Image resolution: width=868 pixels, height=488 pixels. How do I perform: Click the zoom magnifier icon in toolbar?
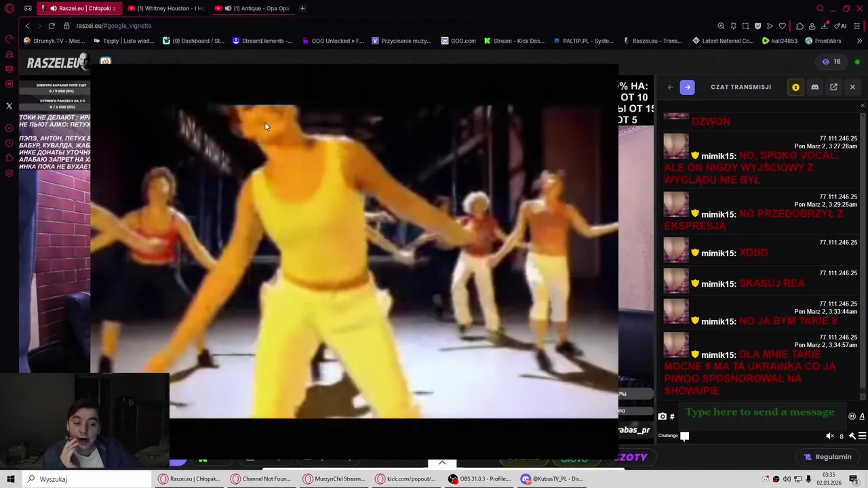(721, 26)
